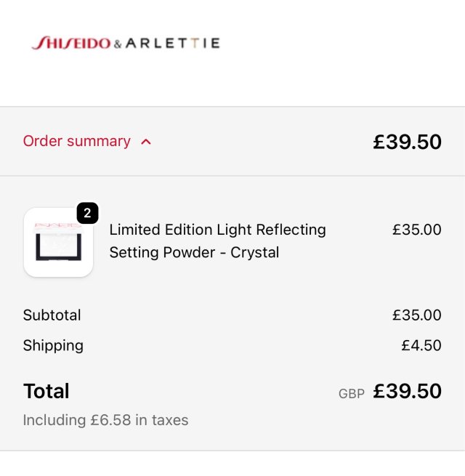The height and width of the screenshot is (476, 465).
Task: Click the subtotal amount £35.00
Action: (x=416, y=315)
